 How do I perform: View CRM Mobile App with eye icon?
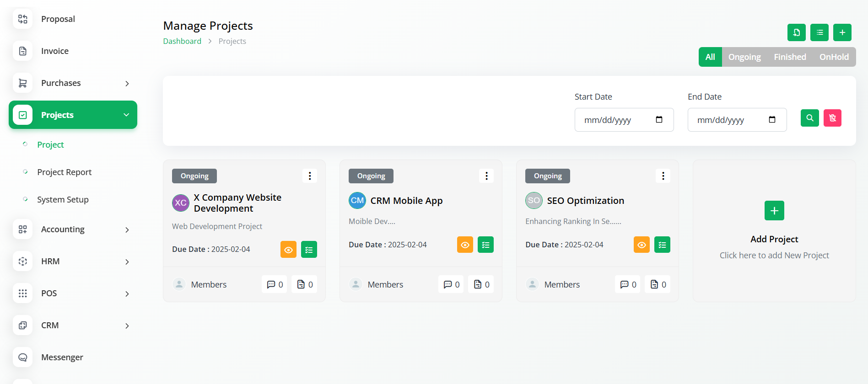click(x=465, y=245)
